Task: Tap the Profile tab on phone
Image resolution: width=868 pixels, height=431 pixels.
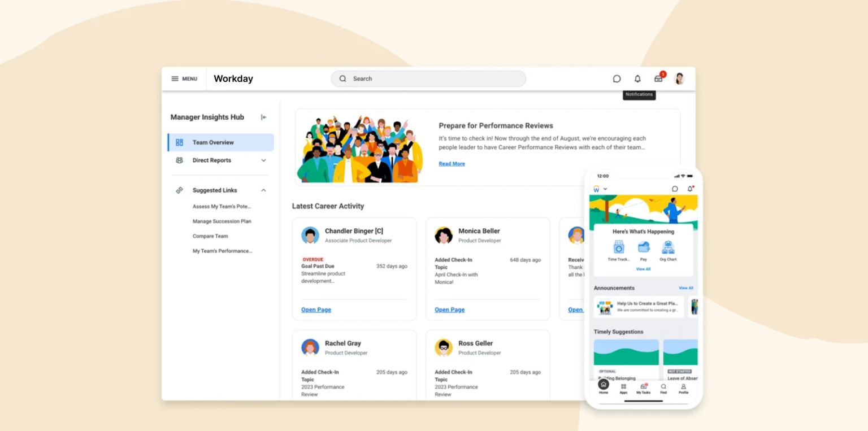Action: pos(683,388)
